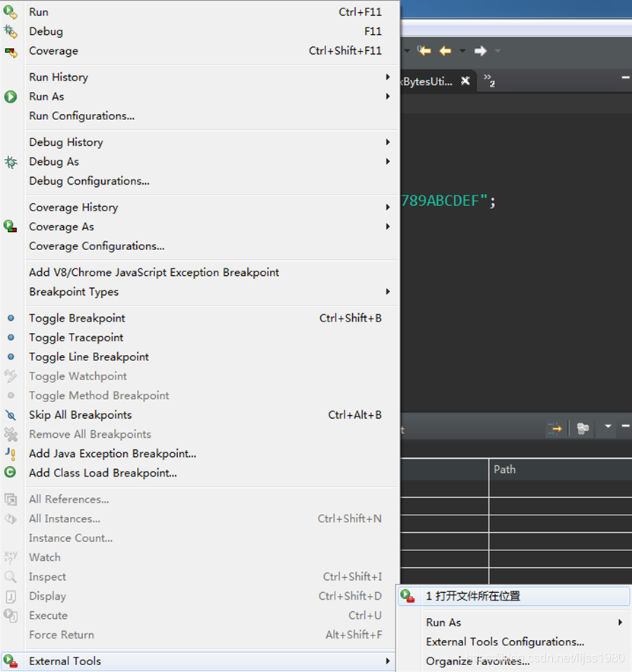This screenshot has width=632, height=672.
Task: Expand Run As submenu in main menu
Action: pyautogui.click(x=388, y=96)
